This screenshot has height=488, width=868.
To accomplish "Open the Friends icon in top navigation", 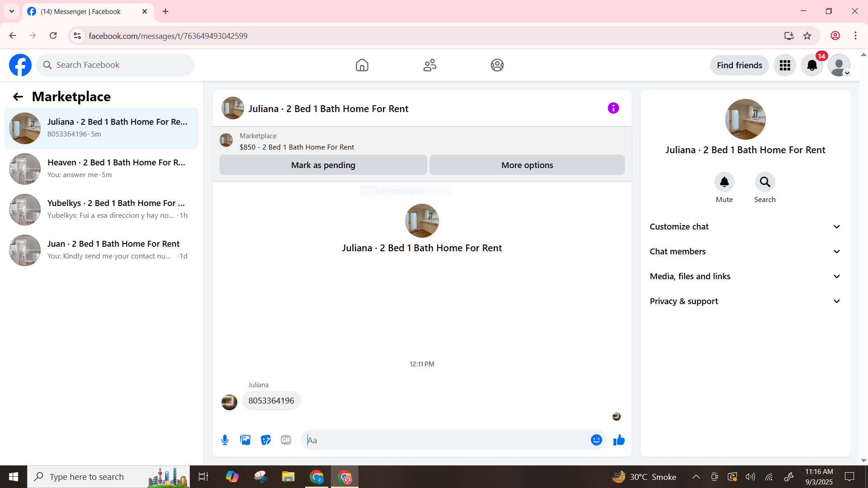I will point(430,65).
